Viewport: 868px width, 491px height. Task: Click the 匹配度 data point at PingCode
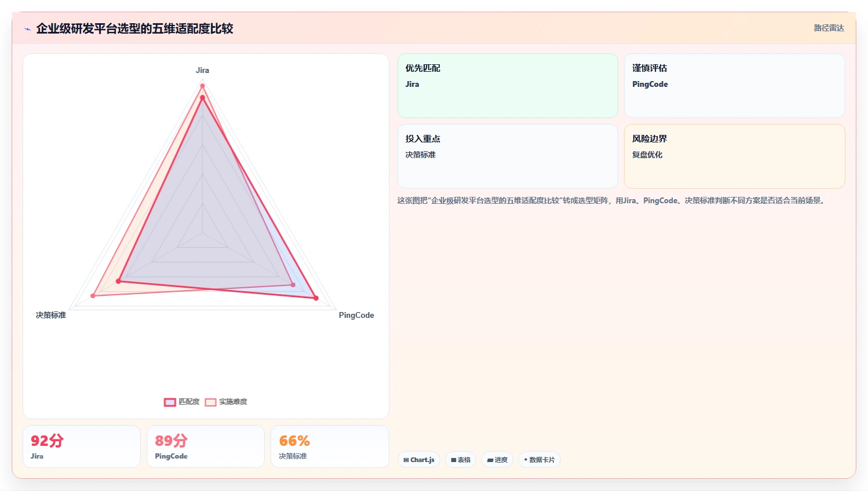click(316, 298)
